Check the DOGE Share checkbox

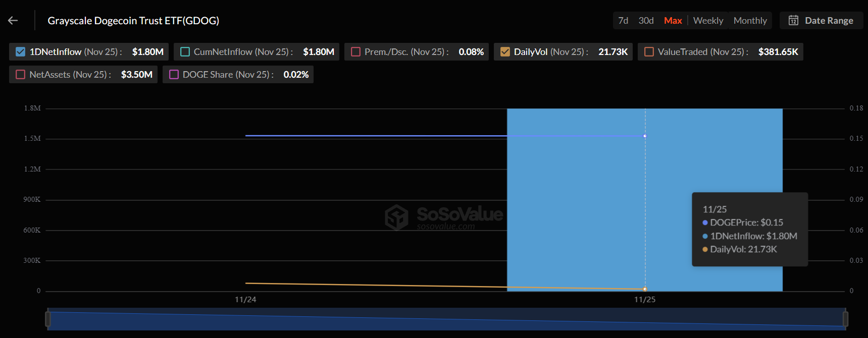point(174,75)
